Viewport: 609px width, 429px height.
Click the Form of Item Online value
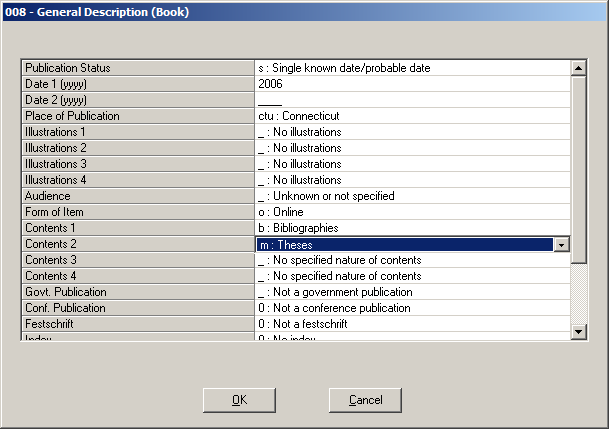click(410, 212)
